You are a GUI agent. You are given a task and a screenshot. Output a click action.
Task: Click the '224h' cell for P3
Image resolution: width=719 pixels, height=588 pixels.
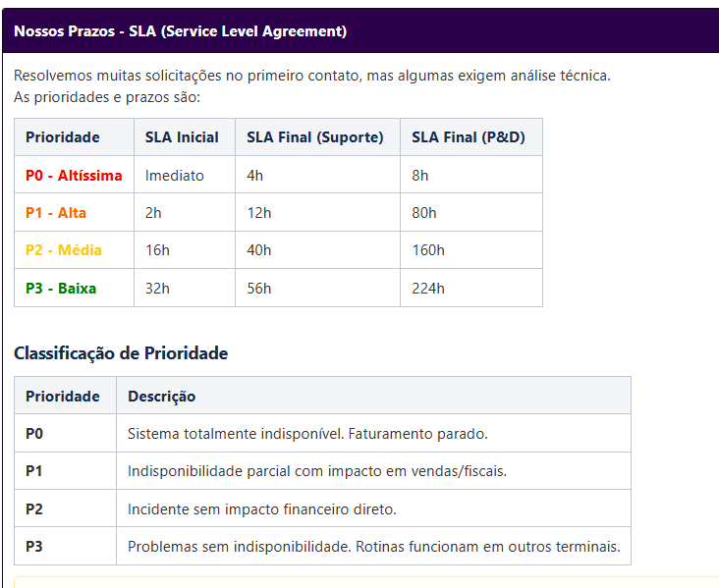(428, 289)
